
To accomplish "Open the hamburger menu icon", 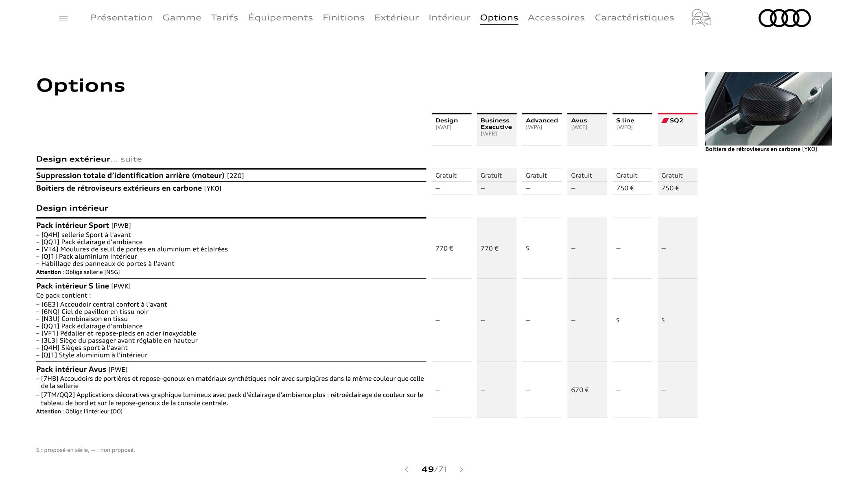I will tap(63, 18).
